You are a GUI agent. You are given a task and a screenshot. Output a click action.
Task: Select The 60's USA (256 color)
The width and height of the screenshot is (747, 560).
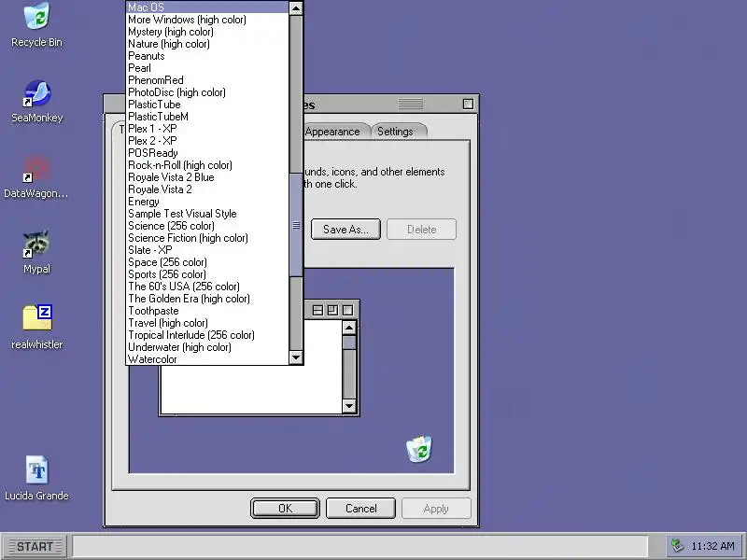(207, 287)
